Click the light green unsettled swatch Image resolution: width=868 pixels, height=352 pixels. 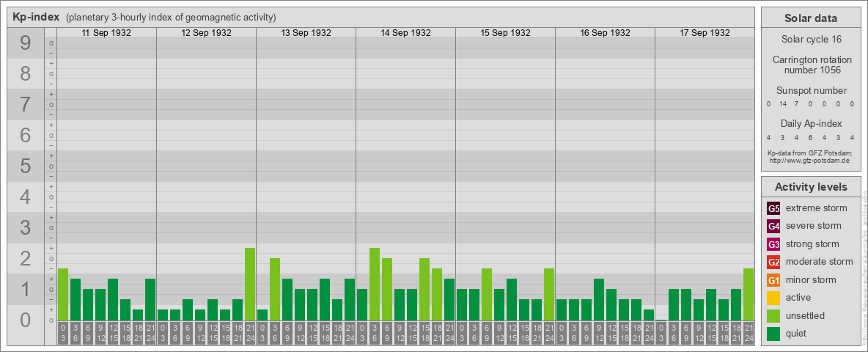(x=773, y=315)
